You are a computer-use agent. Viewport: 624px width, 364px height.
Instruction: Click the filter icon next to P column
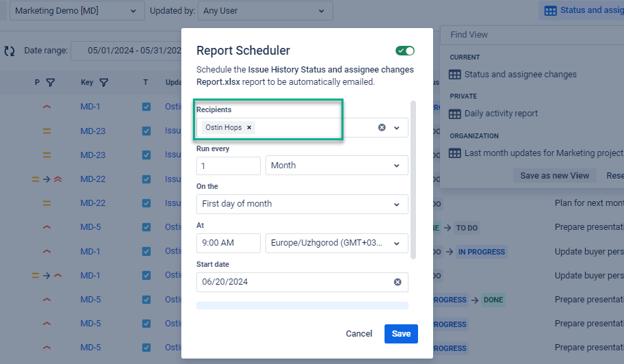pos(51,83)
